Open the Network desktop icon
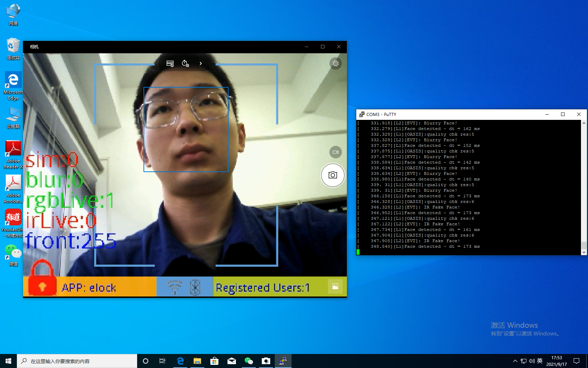The height and width of the screenshot is (368, 588). [x=13, y=15]
